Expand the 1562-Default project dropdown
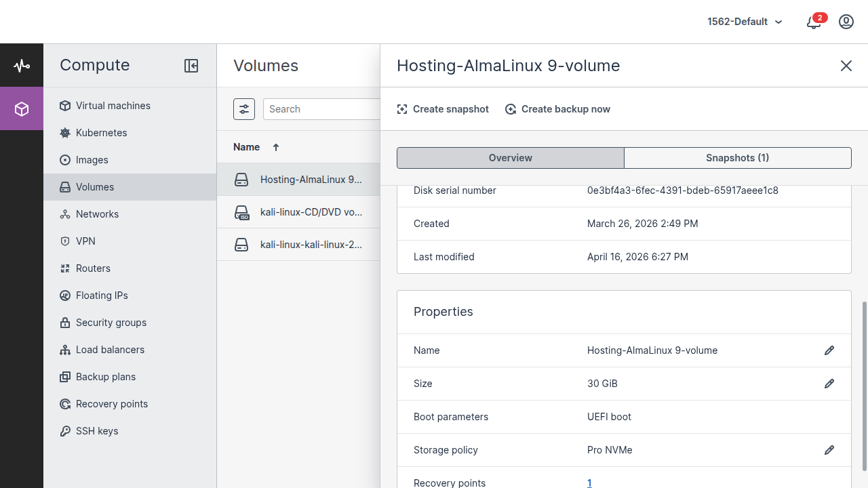This screenshot has width=868, height=488. [745, 22]
